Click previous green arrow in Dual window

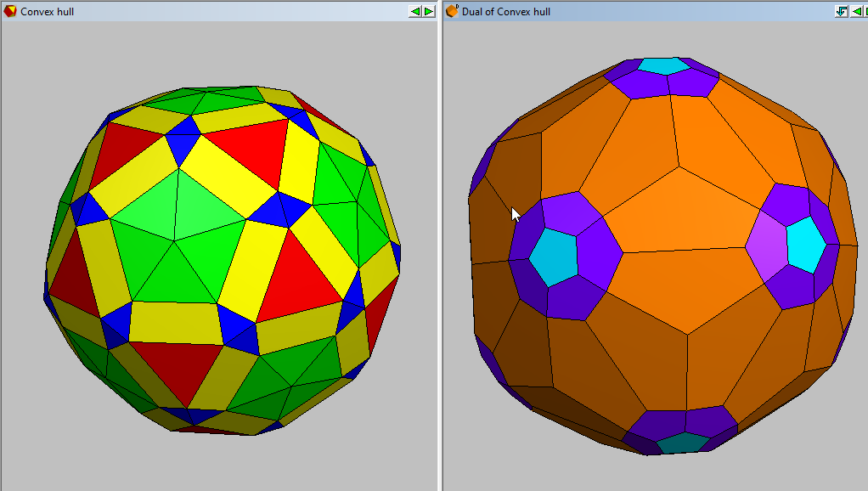(856, 11)
